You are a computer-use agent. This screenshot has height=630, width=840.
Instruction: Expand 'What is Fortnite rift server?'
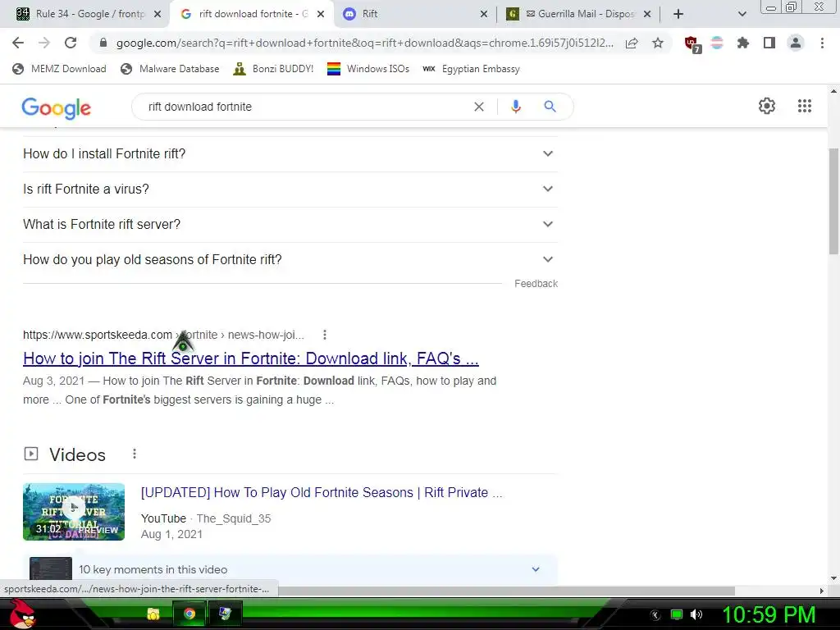click(290, 225)
